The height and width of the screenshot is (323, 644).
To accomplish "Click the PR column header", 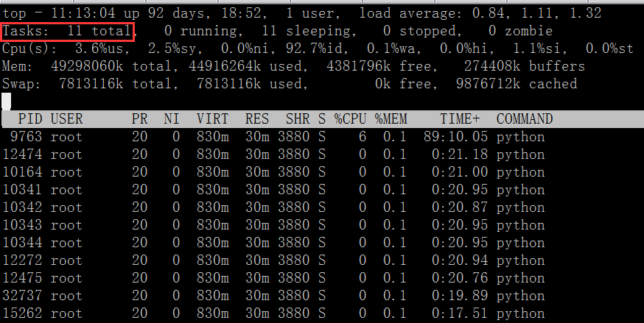I will click(140, 119).
